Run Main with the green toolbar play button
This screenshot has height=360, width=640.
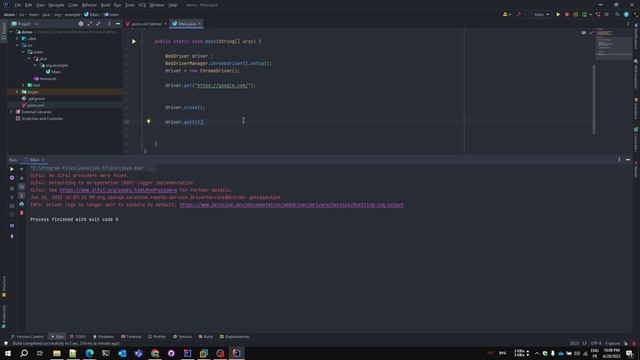(x=558, y=14)
